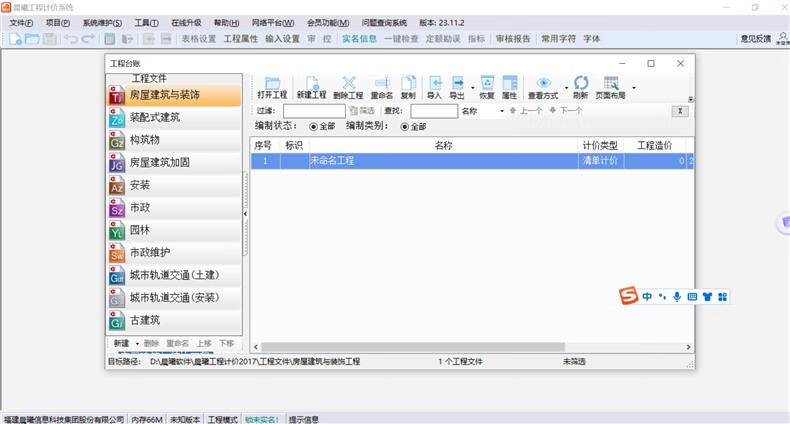Click the 刷新 refresh icon
790x424 pixels.
click(x=580, y=84)
